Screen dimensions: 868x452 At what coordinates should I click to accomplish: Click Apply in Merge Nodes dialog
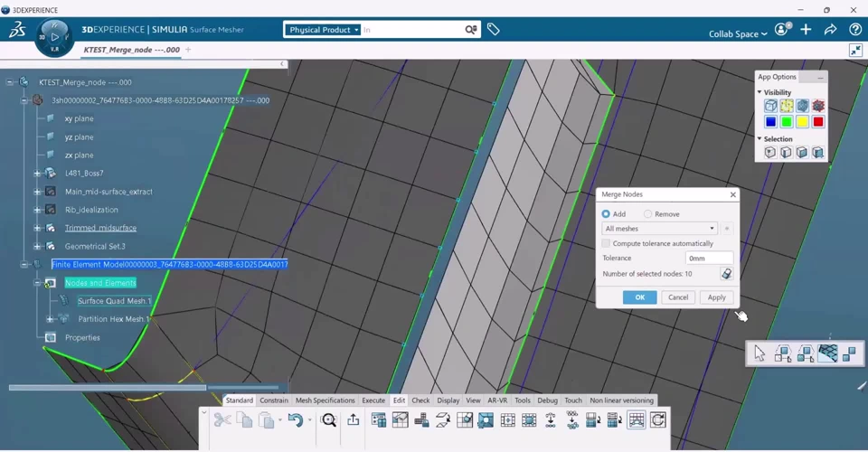point(717,297)
